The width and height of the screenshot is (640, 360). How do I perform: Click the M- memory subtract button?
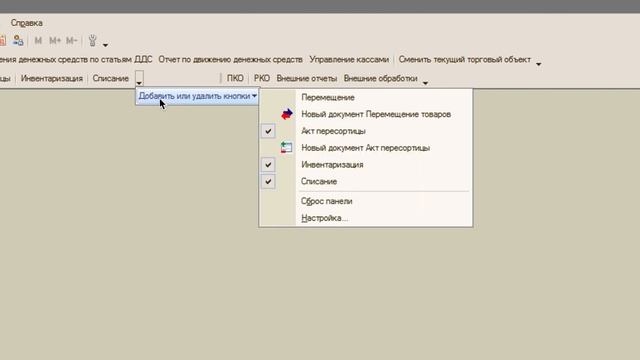tap(71, 40)
